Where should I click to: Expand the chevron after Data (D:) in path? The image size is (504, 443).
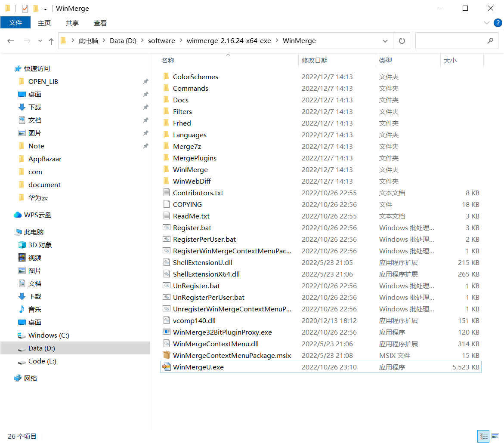click(x=142, y=40)
